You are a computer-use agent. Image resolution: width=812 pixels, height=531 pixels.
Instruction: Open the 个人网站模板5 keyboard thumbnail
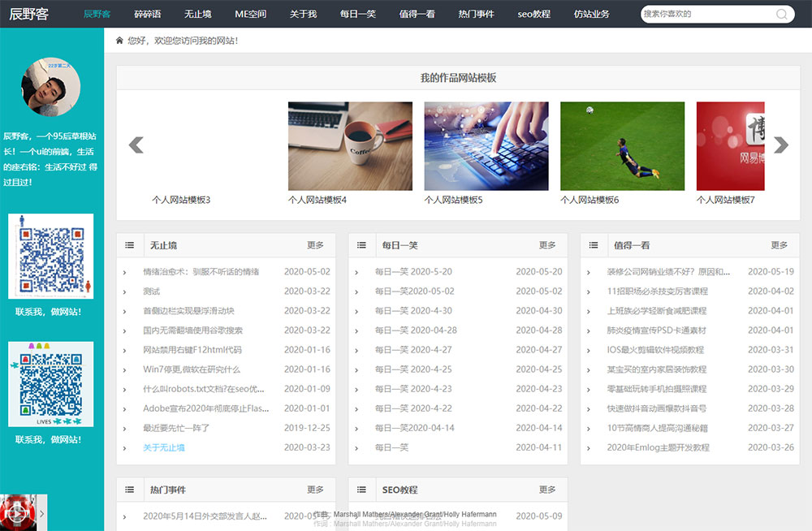pyautogui.click(x=486, y=146)
